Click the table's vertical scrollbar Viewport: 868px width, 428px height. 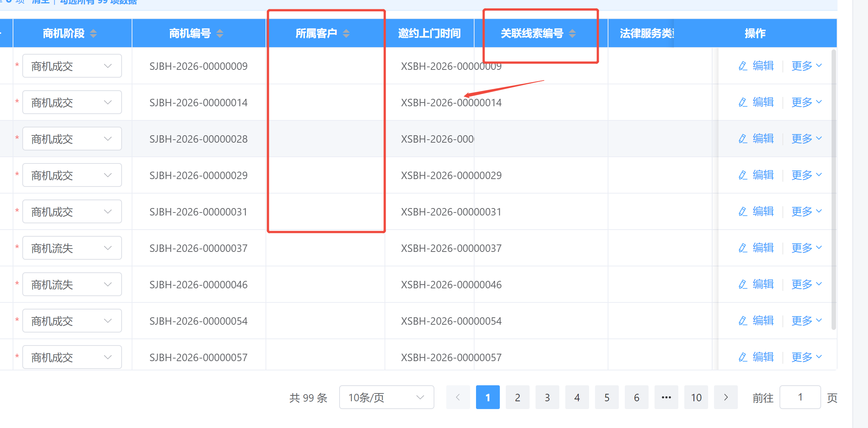click(x=833, y=189)
